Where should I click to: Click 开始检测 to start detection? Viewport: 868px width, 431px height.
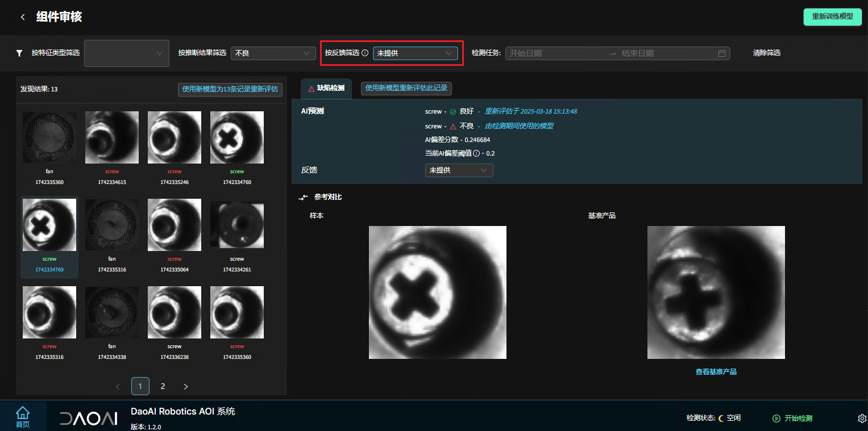(792, 419)
